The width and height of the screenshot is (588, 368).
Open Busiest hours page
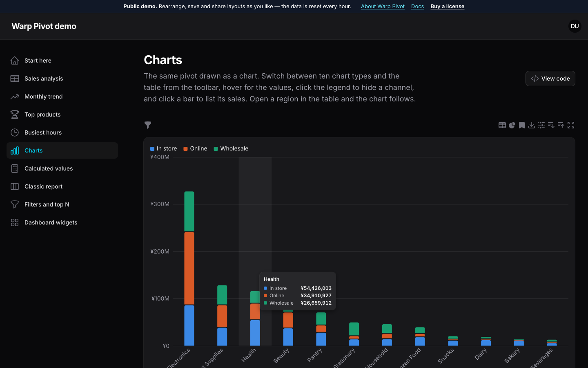pyautogui.click(x=62, y=132)
